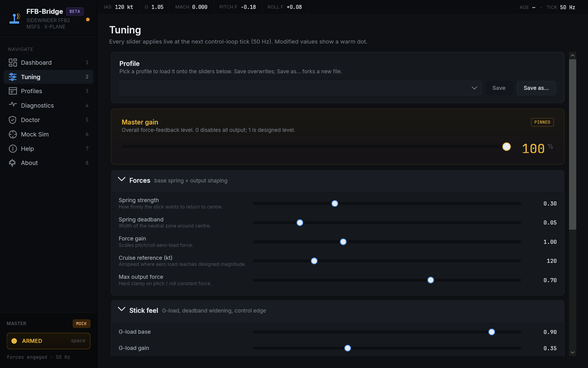
Task: Click the Tuning sliders icon
Action: click(13, 77)
